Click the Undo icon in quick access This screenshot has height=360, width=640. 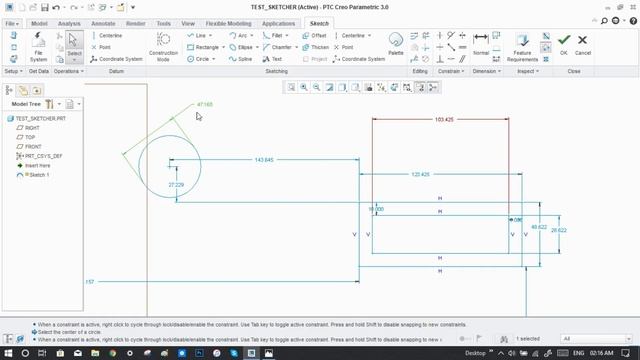click(x=56, y=7)
